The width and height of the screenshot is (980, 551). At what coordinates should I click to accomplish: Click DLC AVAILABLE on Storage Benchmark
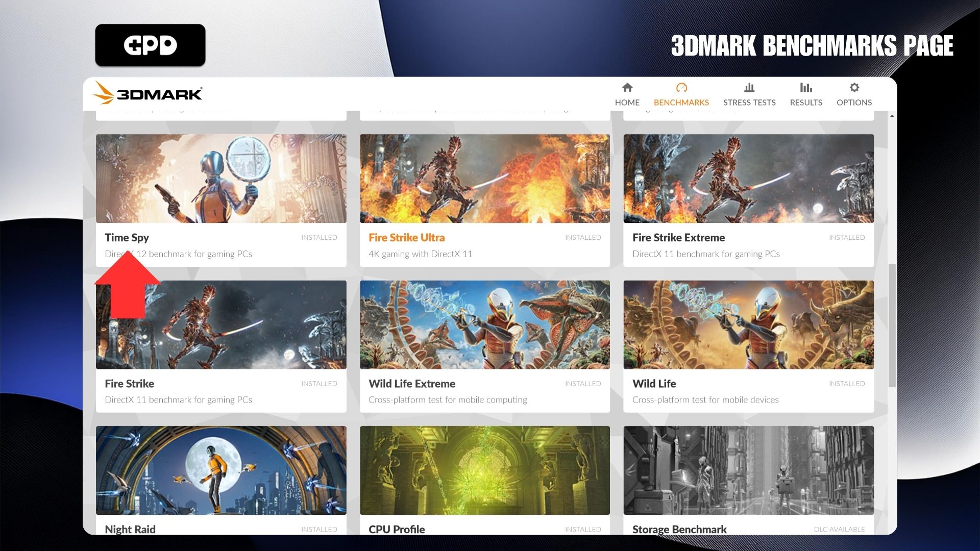[839, 530]
